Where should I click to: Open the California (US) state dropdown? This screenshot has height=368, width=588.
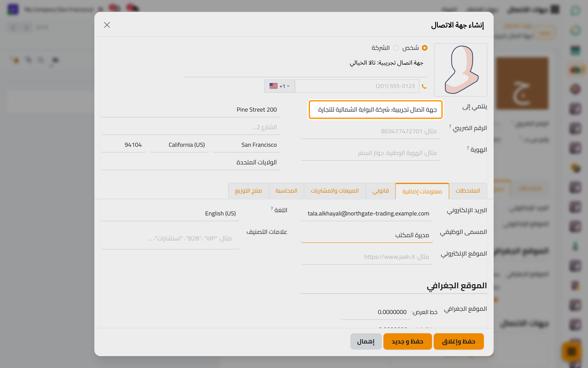coord(179,145)
